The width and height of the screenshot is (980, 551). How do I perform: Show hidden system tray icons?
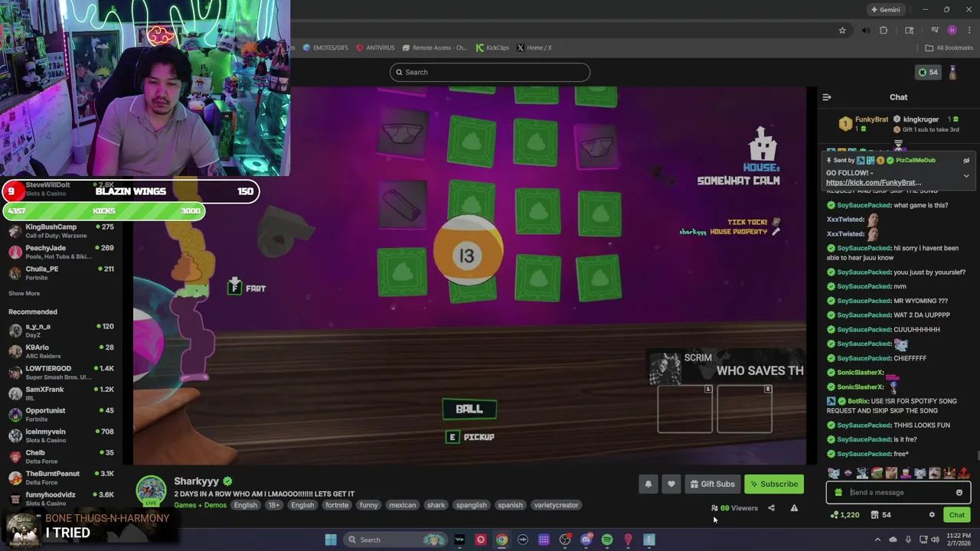[x=877, y=540]
